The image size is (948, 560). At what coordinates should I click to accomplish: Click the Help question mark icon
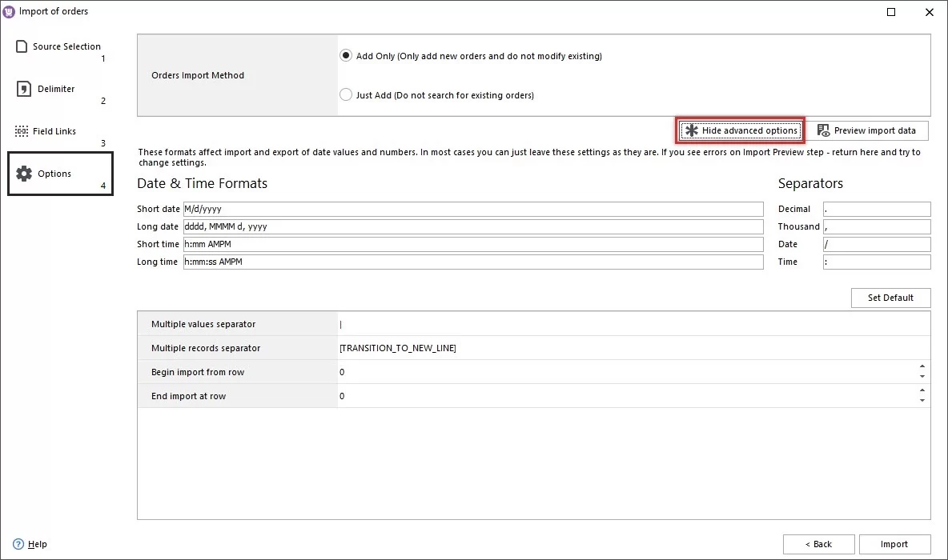tap(18, 544)
